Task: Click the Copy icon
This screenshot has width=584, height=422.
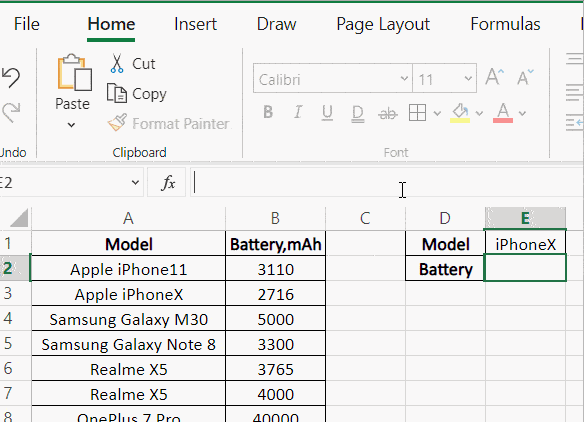Action: click(117, 93)
